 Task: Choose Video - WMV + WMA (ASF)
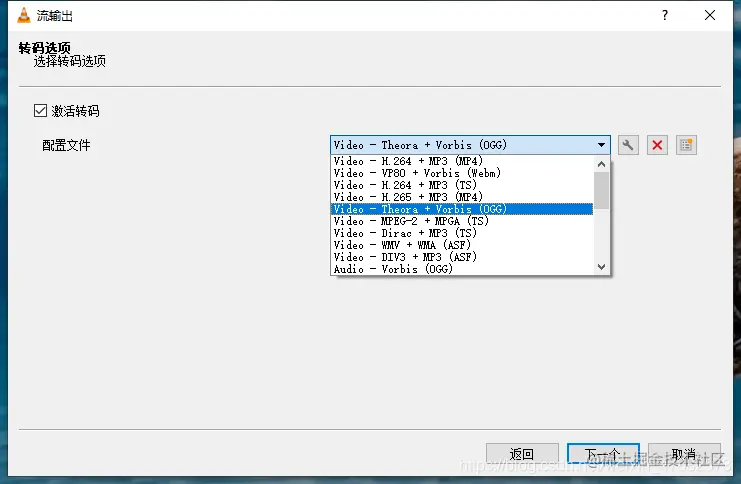coord(462,245)
